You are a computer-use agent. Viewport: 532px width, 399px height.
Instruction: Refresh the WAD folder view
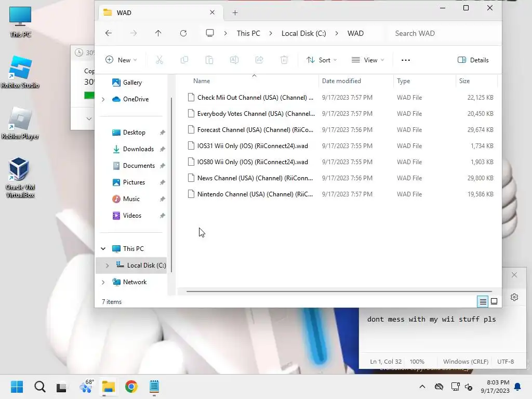[x=183, y=33]
